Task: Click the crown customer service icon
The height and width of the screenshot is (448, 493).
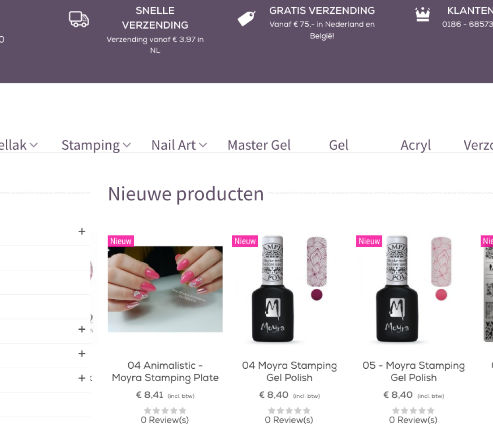Action: click(x=422, y=14)
